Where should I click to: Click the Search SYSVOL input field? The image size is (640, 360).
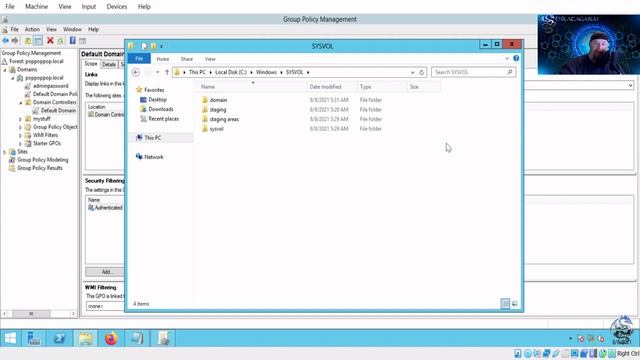pyautogui.click(x=473, y=72)
